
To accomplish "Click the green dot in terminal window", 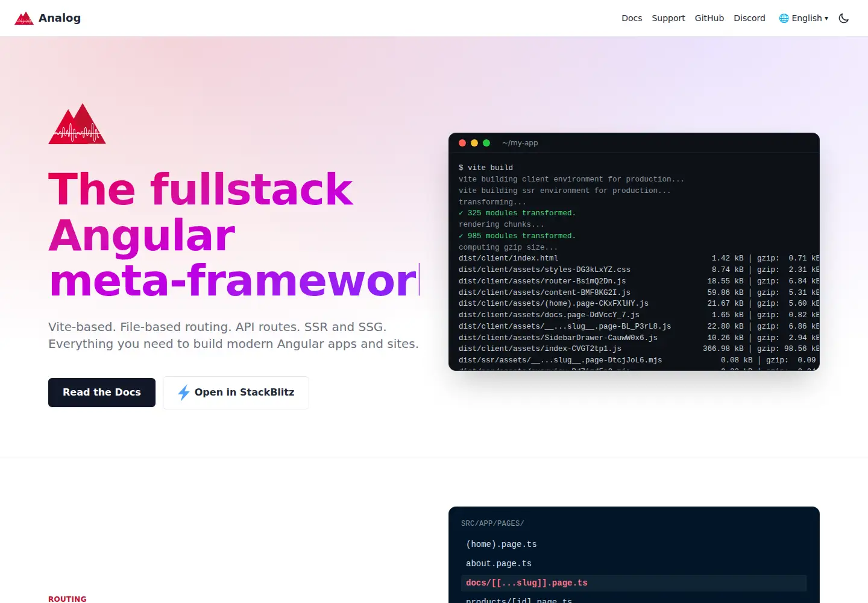I will (x=486, y=143).
